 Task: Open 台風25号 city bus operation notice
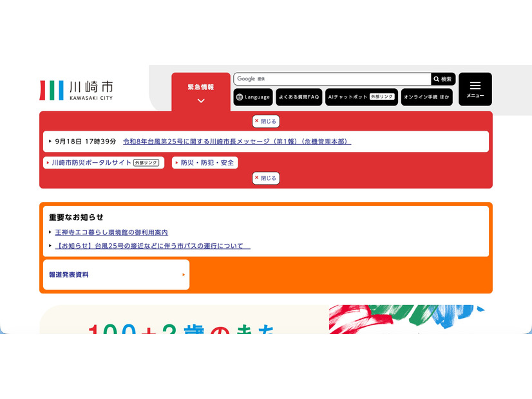pos(153,246)
